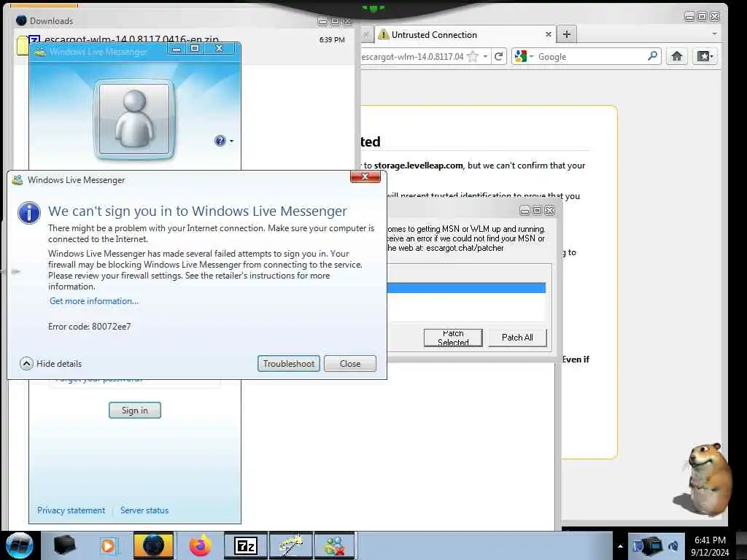The width and height of the screenshot is (747, 560).
Task: Click the browser address bar URL
Action: [x=413, y=57]
